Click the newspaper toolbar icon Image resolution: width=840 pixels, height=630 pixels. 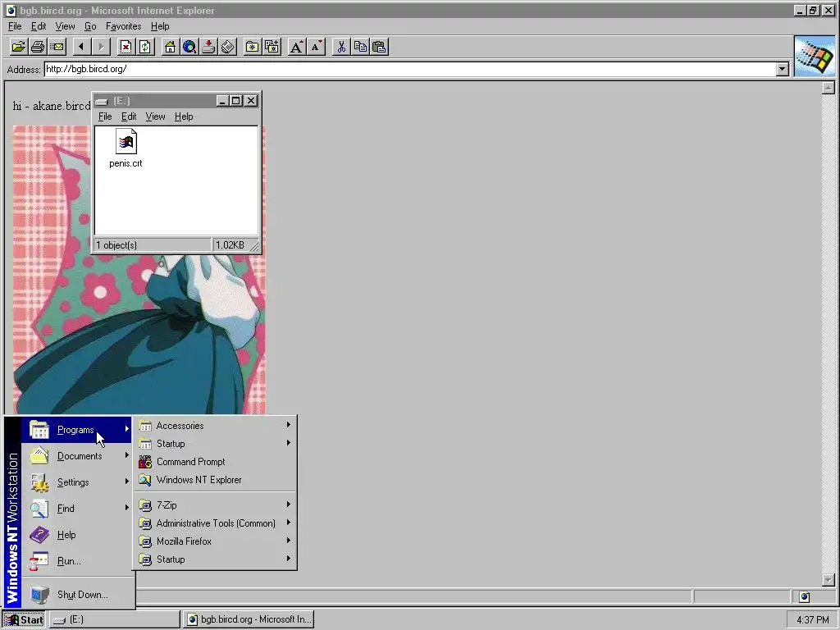pos(228,47)
